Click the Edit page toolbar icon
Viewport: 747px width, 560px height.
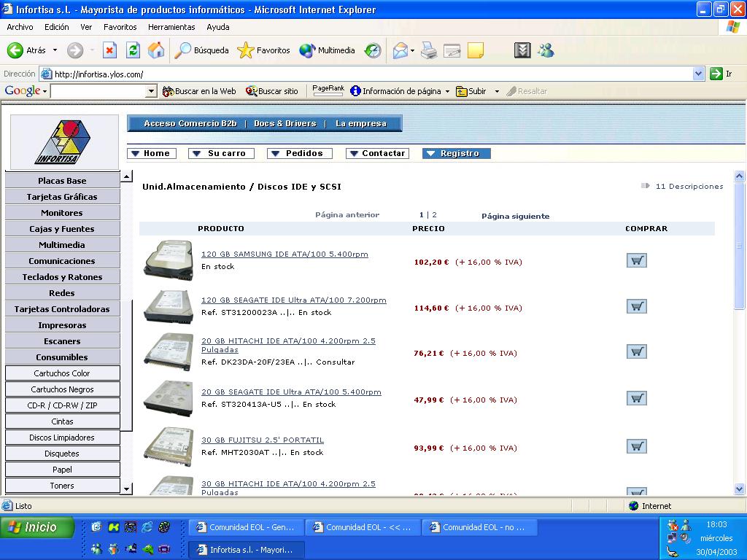(452, 50)
